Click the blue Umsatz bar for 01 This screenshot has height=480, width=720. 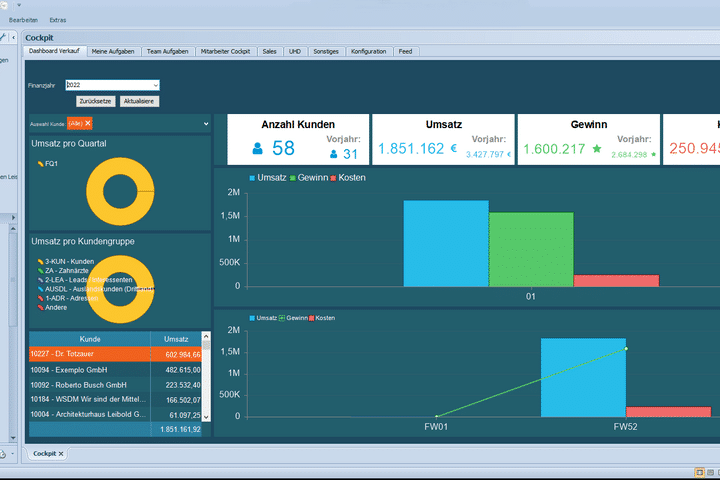click(446, 243)
